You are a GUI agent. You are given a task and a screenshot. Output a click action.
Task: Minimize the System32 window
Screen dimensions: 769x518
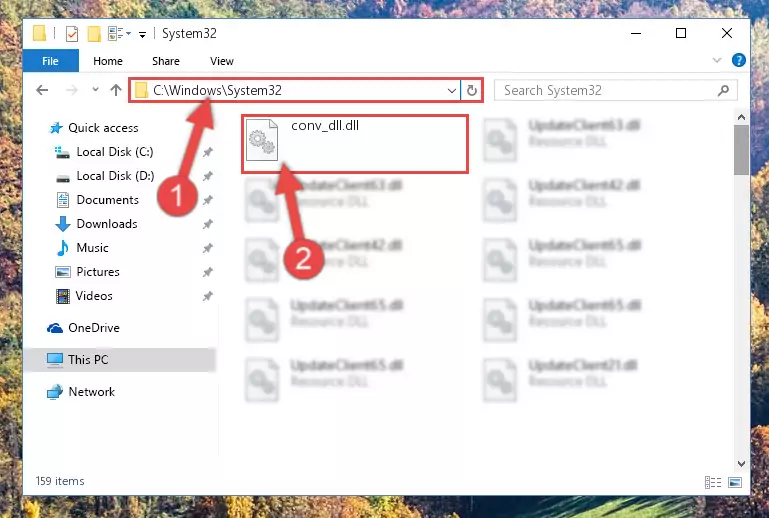[x=636, y=33]
